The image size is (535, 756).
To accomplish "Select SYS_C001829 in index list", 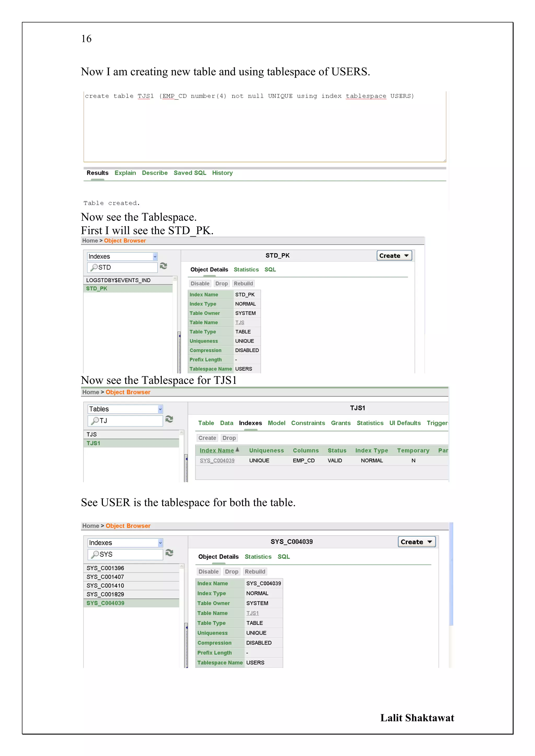I will point(131,594).
